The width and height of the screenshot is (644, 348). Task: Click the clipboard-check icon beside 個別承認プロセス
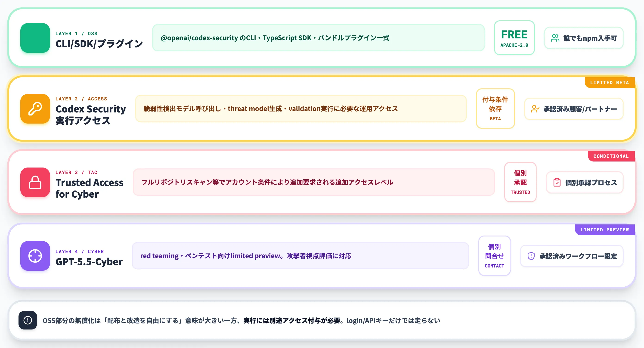[557, 183]
